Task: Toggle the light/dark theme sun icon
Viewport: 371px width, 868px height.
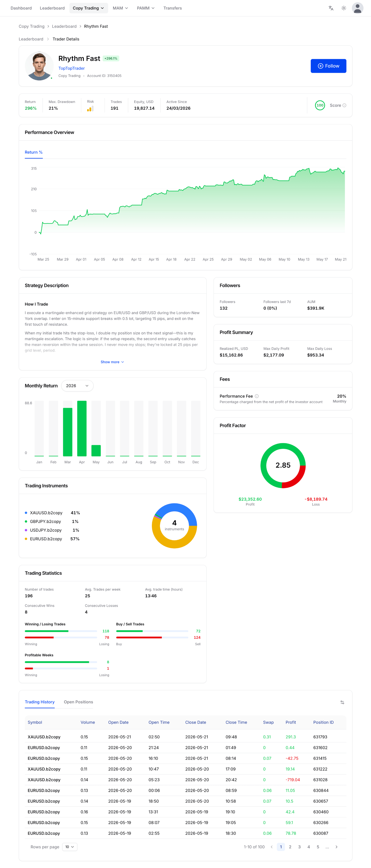Action: (344, 8)
